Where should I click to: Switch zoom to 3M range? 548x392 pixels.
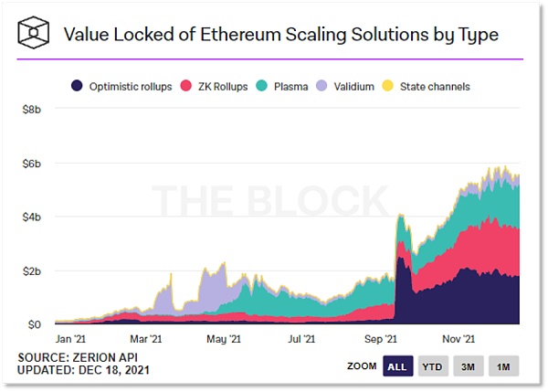point(469,366)
